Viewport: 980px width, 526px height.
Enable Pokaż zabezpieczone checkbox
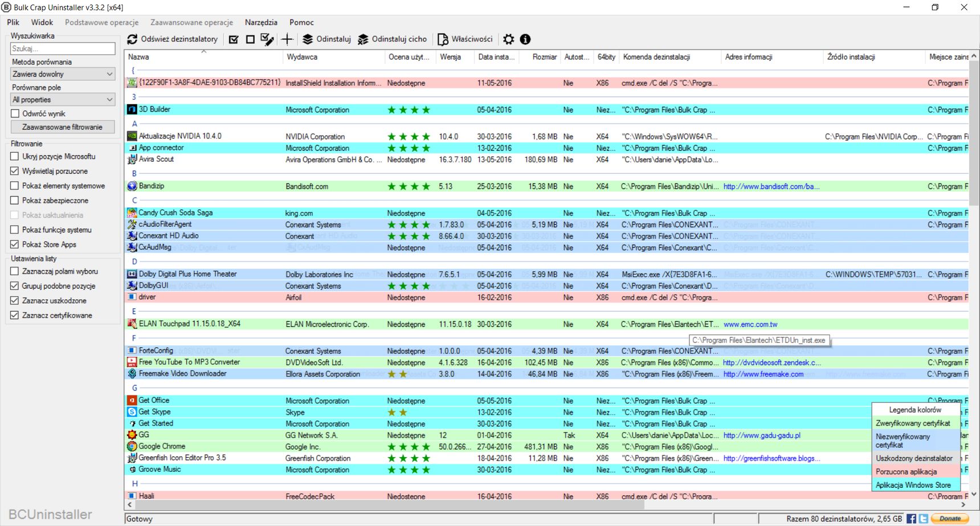coord(15,201)
